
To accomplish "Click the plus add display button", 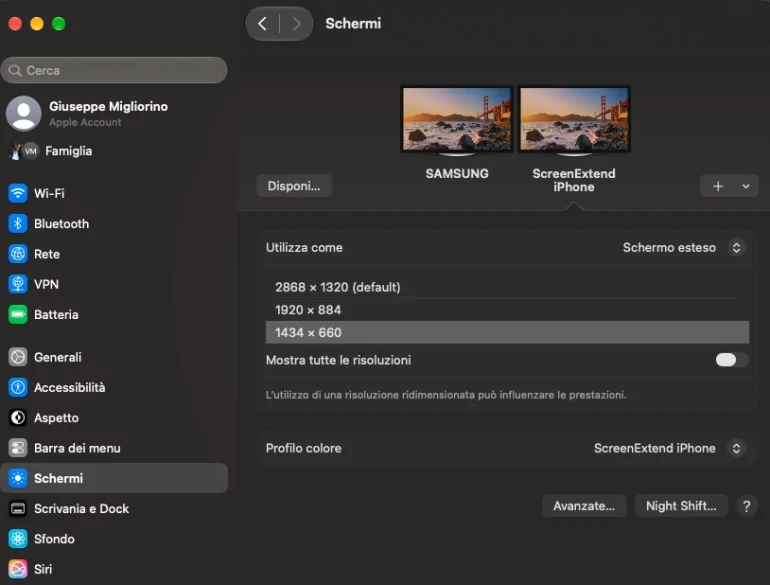I will point(717,186).
